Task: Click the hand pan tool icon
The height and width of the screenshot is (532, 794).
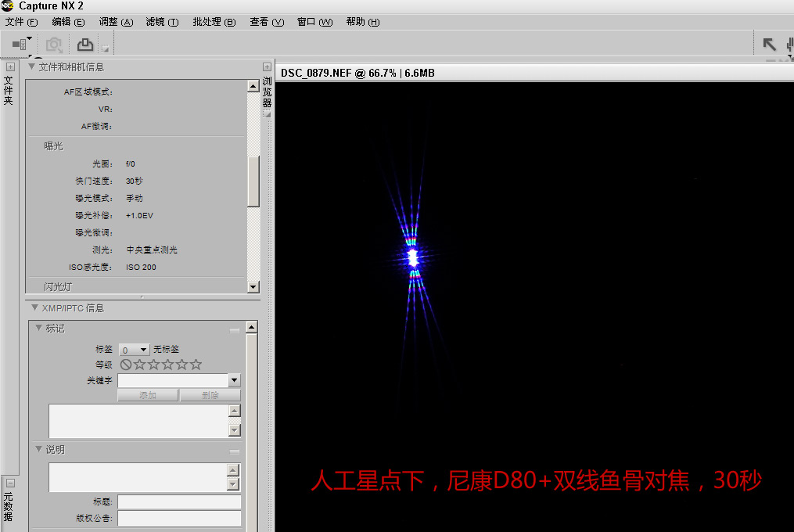Action: click(789, 45)
